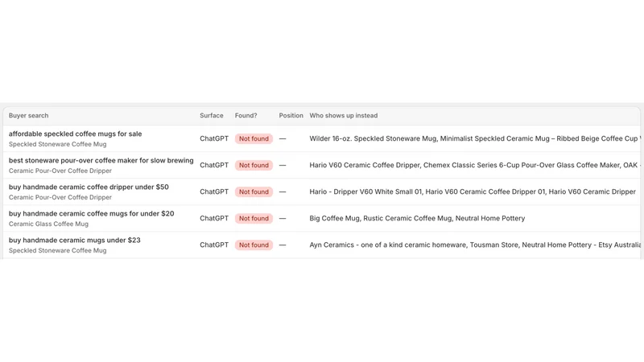Click the Position column header
The width and height of the screenshot is (644, 362).
(x=291, y=115)
